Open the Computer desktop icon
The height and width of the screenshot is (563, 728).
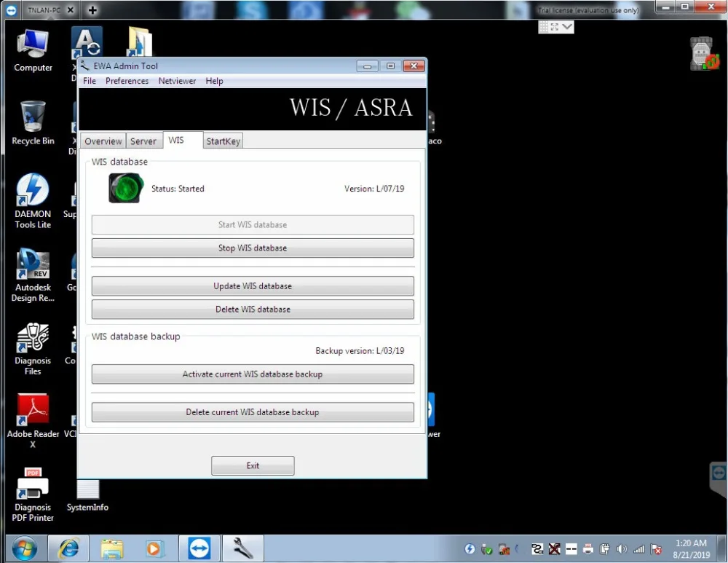[x=33, y=51]
